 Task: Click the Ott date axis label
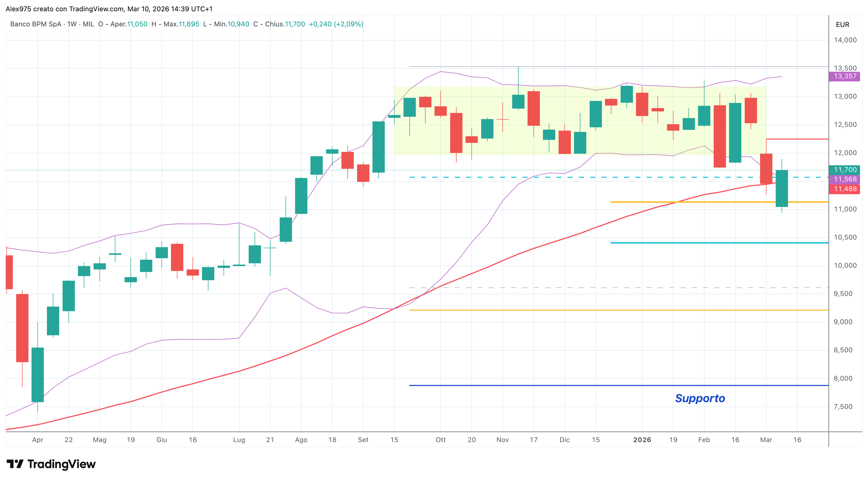click(441, 440)
